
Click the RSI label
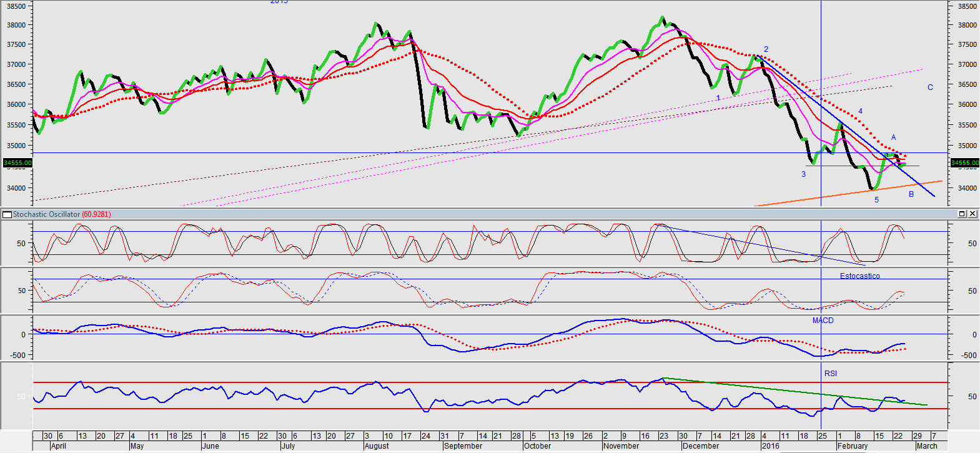point(830,374)
